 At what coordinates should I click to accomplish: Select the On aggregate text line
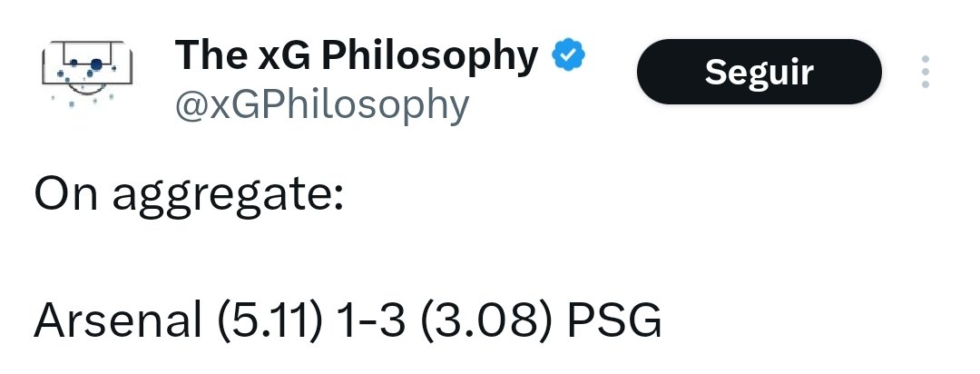tap(189, 195)
